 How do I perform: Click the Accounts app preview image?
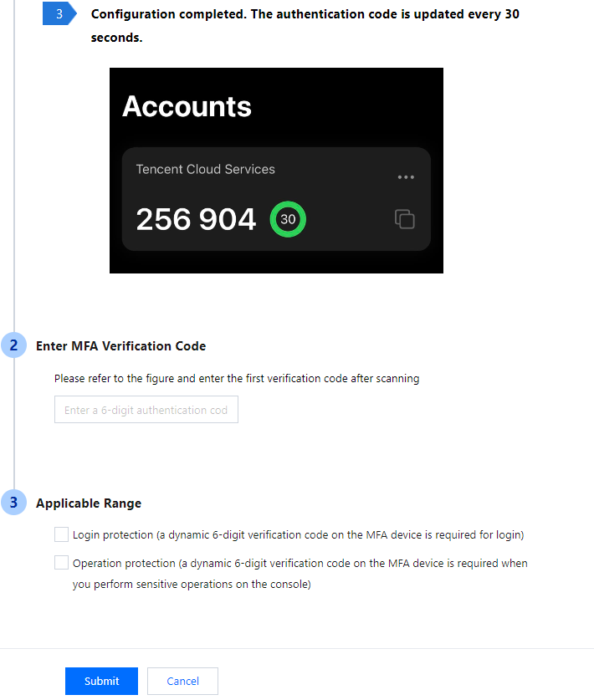[276, 170]
